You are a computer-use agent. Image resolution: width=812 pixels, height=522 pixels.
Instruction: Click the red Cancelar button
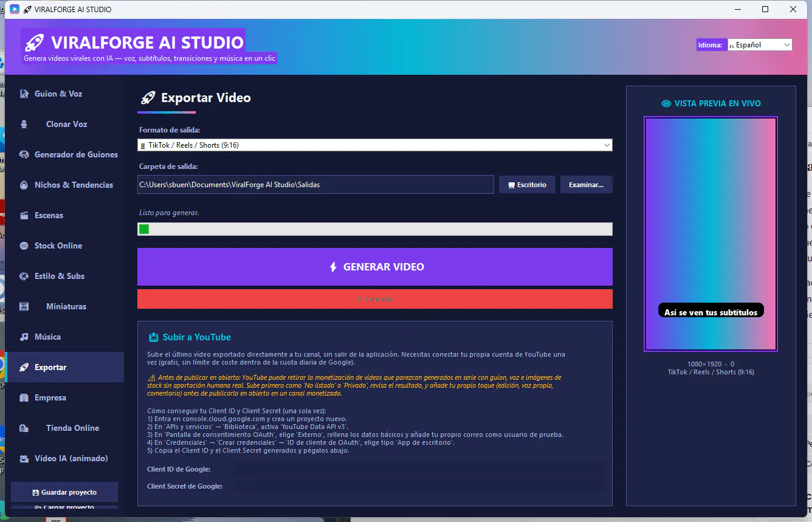click(374, 299)
